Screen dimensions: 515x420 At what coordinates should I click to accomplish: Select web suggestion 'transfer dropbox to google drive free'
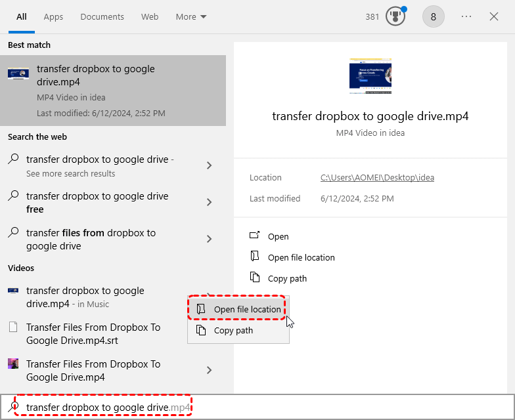(x=97, y=202)
